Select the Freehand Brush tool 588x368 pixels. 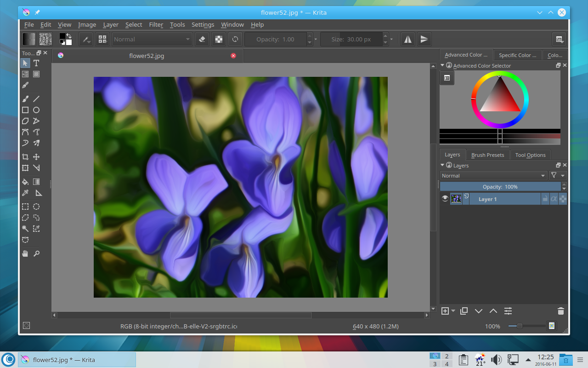point(25,99)
